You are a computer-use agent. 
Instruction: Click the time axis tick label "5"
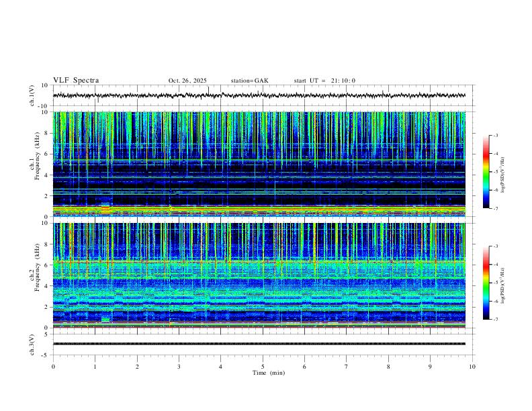coord(263,367)
